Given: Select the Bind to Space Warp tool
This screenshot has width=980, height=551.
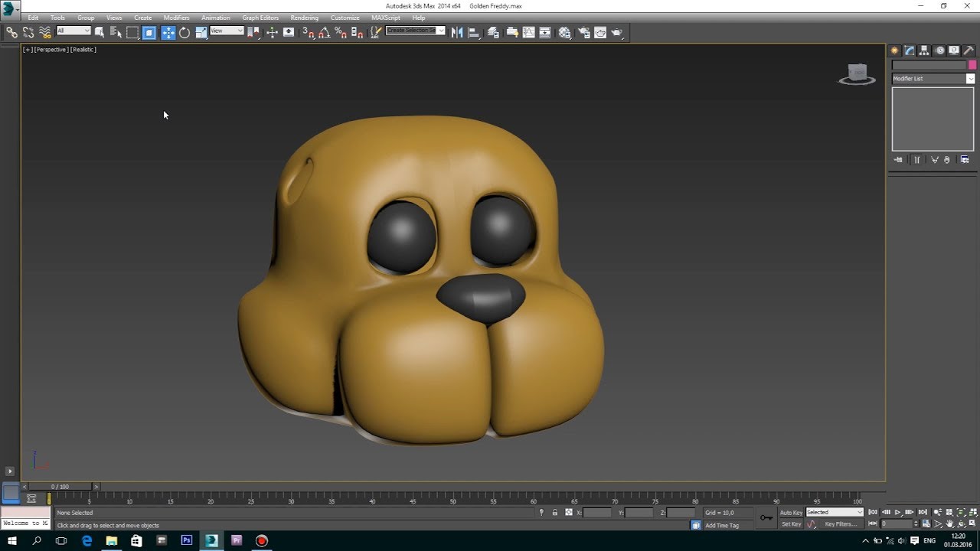Looking at the screenshot, I should (45, 32).
